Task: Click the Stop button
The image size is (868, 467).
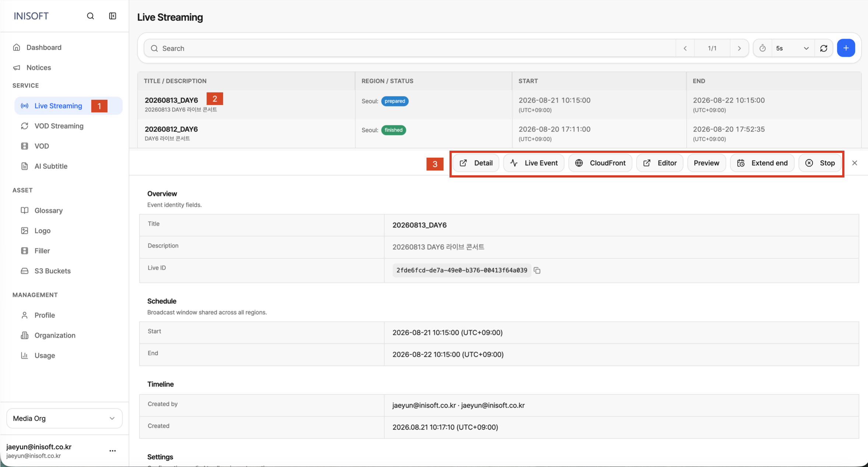Action: [x=820, y=163]
